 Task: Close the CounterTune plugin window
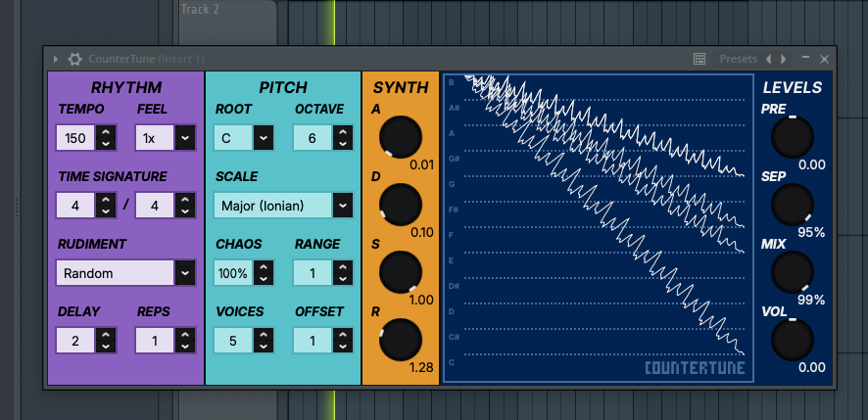pos(824,59)
